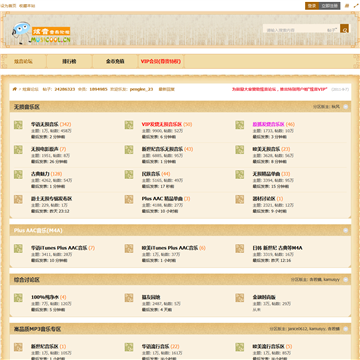This screenshot has width=360, height=360.
Task: Open the 100%纯净水 forum
Action: point(45,297)
